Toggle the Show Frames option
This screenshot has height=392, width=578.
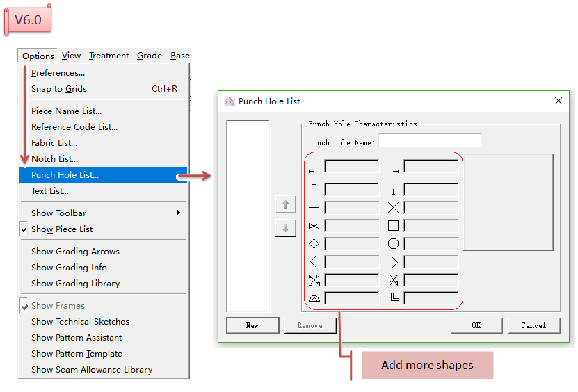(58, 306)
